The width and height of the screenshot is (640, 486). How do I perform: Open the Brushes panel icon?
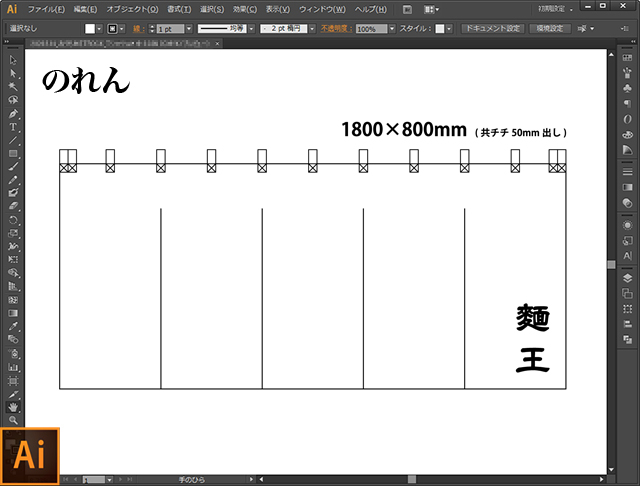[x=627, y=73]
